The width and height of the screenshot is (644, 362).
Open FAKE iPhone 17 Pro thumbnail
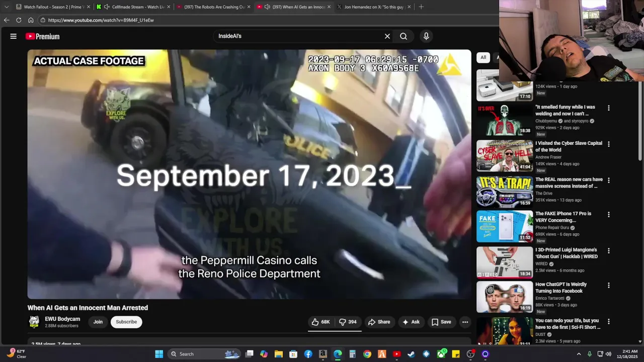tap(505, 226)
